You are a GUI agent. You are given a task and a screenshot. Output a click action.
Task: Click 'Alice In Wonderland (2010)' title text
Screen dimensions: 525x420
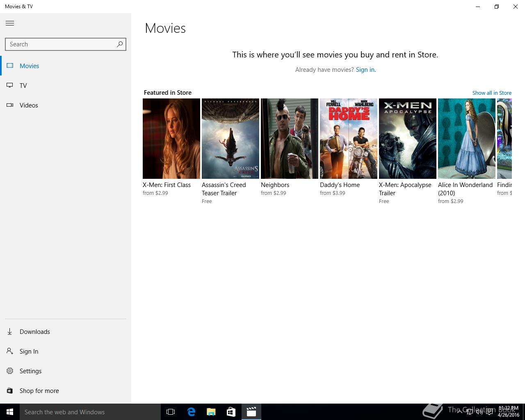click(x=466, y=189)
